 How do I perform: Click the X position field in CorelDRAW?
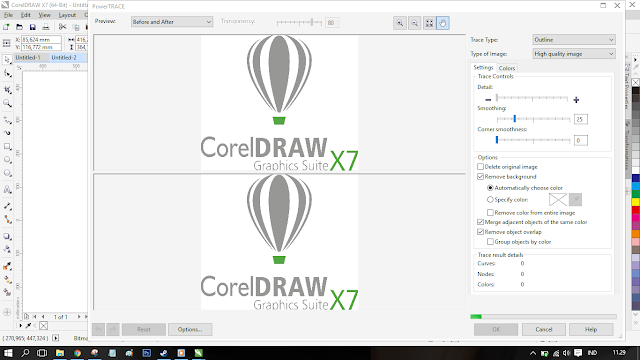pyautogui.click(x=41, y=40)
